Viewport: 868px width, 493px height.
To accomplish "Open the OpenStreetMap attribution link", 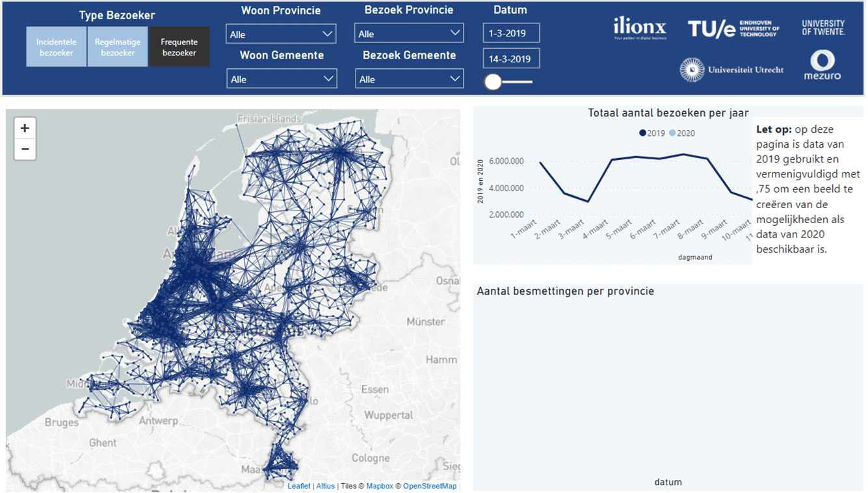I will point(430,486).
